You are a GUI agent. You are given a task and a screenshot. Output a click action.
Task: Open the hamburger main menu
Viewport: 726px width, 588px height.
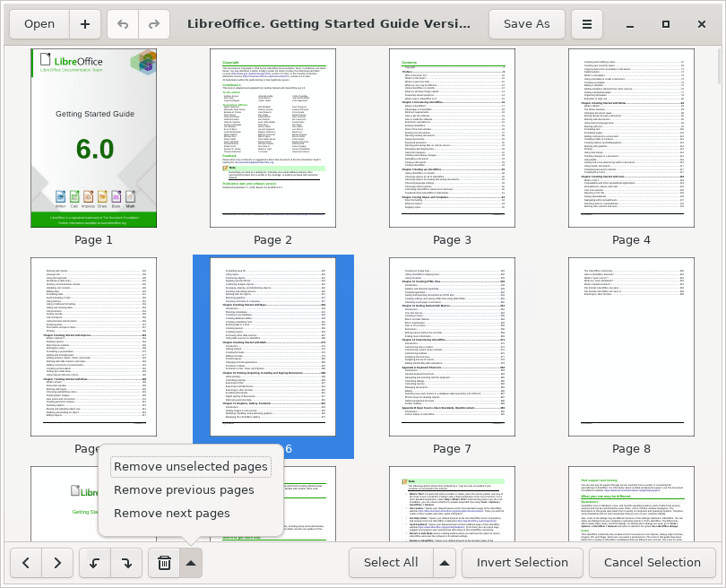587,24
